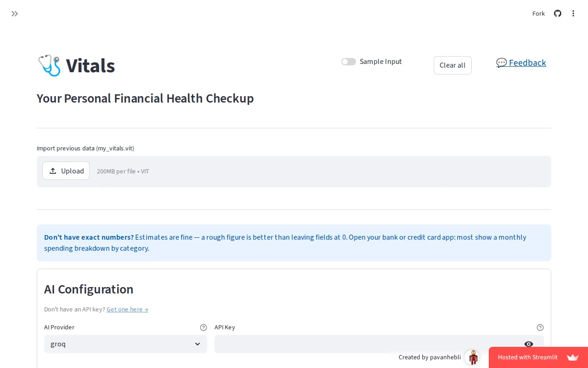This screenshot has width=588, height=368.
Task: Click the stethoscope Vitals logo
Action: pos(49,65)
